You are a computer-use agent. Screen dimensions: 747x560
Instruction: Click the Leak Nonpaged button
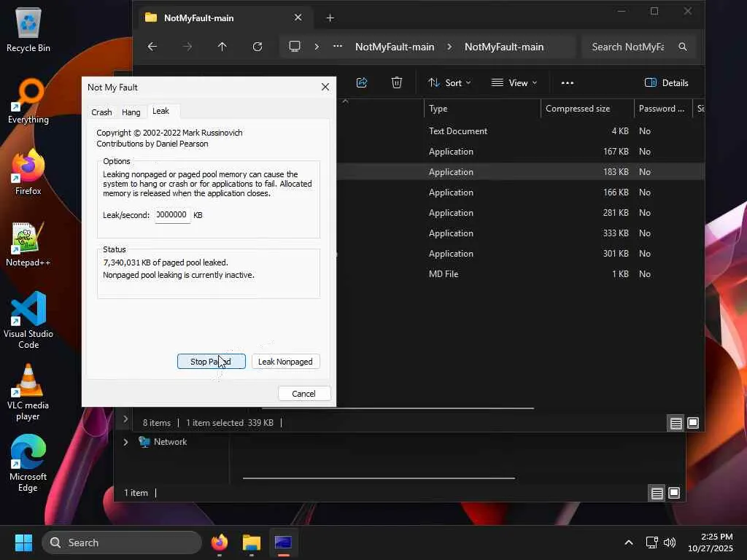pyautogui.click(x=285, y=362)
